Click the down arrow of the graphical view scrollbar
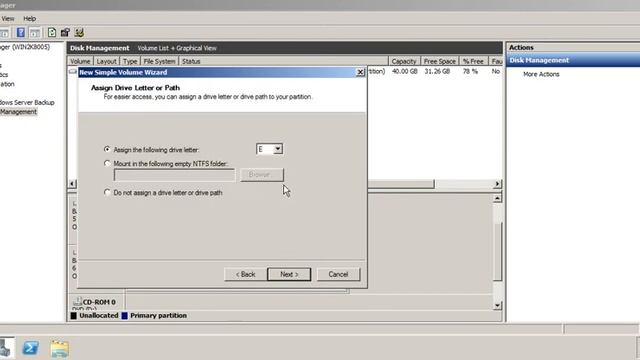The width and height of the screenshot is (640, 360). pos(497,305)
